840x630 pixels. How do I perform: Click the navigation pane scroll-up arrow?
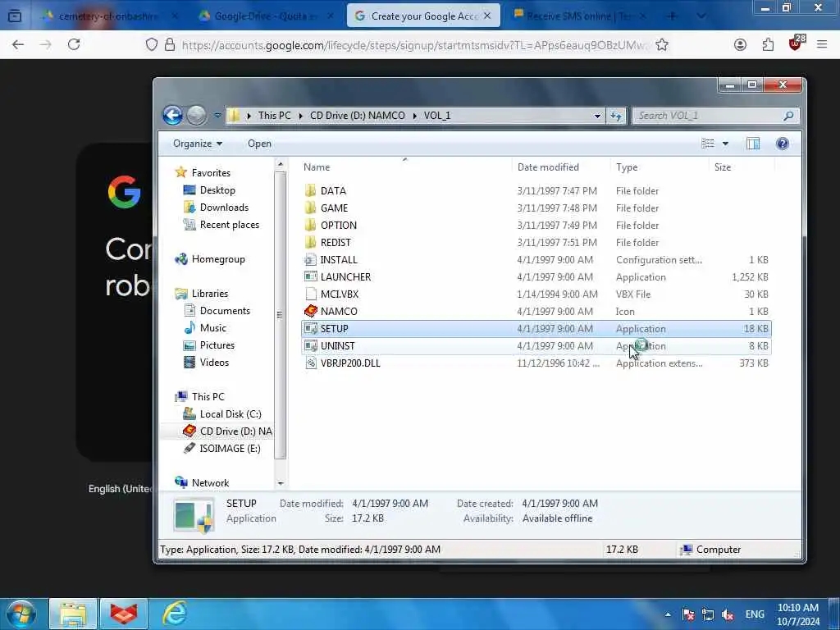(281, 163)
